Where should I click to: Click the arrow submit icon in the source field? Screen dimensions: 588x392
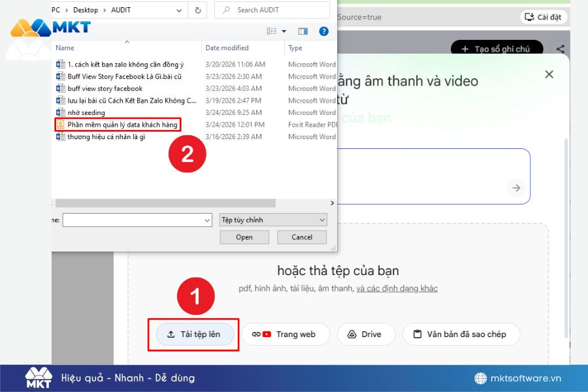[x=516, y=188]
